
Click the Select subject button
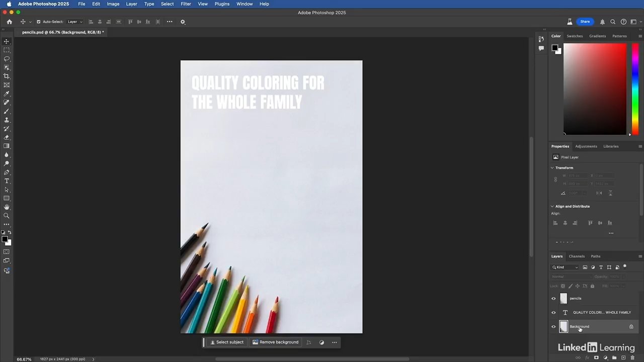(x=226, y=342)
